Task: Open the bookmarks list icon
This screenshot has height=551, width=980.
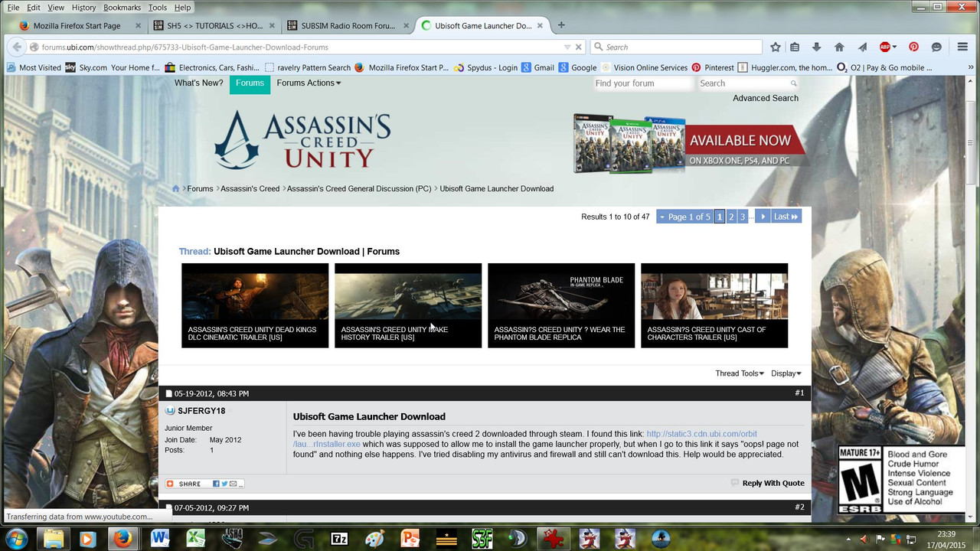Action: (x=795, y=47)
